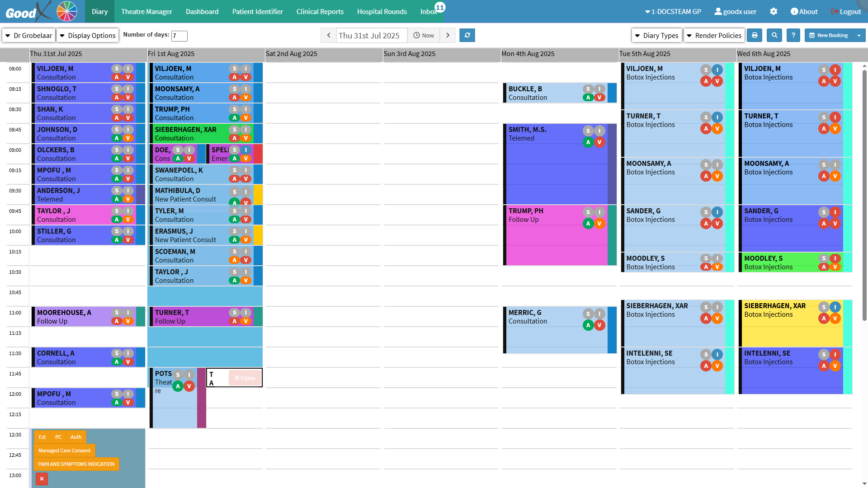
Task: Expand the Diary Types dropdown
Action: tap(656, 35)
